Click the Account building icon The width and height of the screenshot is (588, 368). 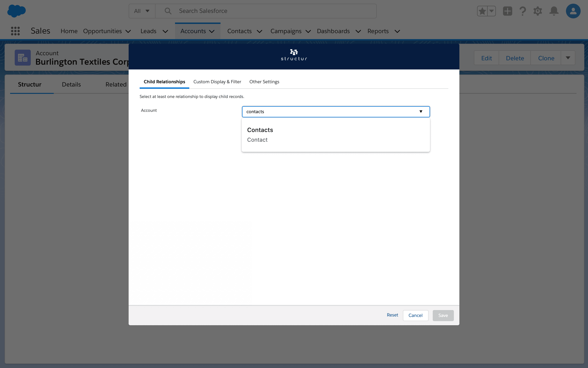point(23,58)
